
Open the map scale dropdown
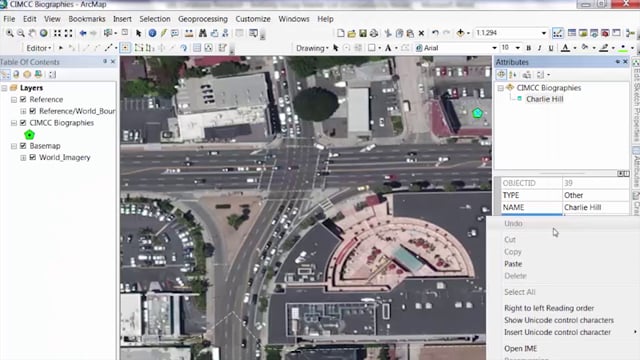pyautogui.click(x=544, y=33)
